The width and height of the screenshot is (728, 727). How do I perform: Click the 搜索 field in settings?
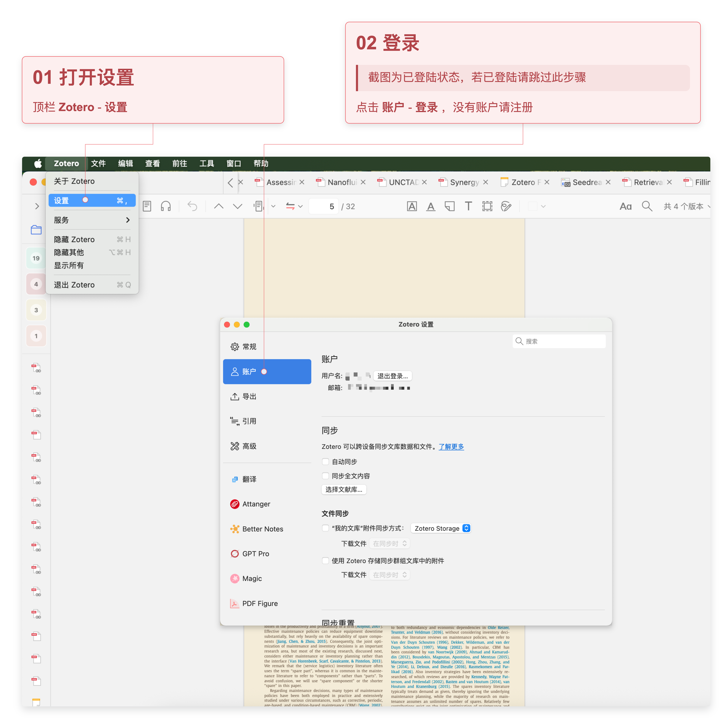pos(559,341)
